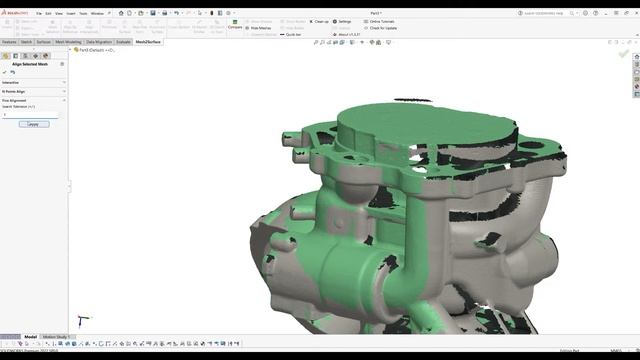Click the Apply Scene icon in the viewport toolbar

point(378,42)
